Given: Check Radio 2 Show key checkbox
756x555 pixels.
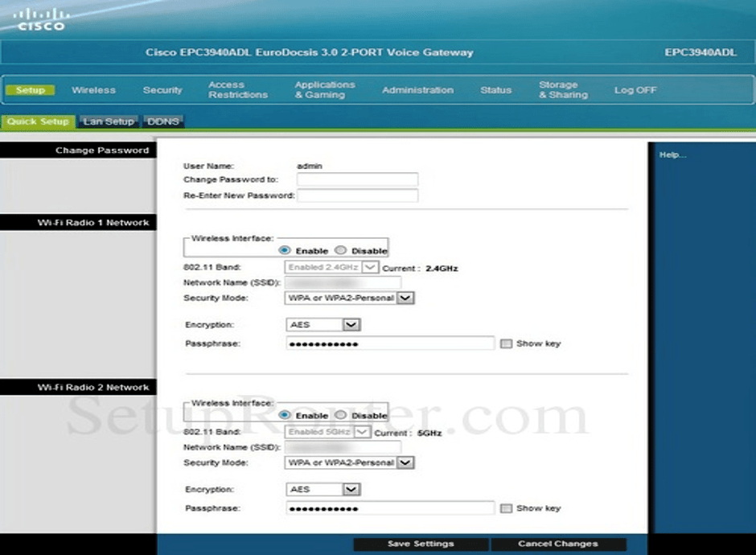Looking at the screenshot, I should click(506, 508).
